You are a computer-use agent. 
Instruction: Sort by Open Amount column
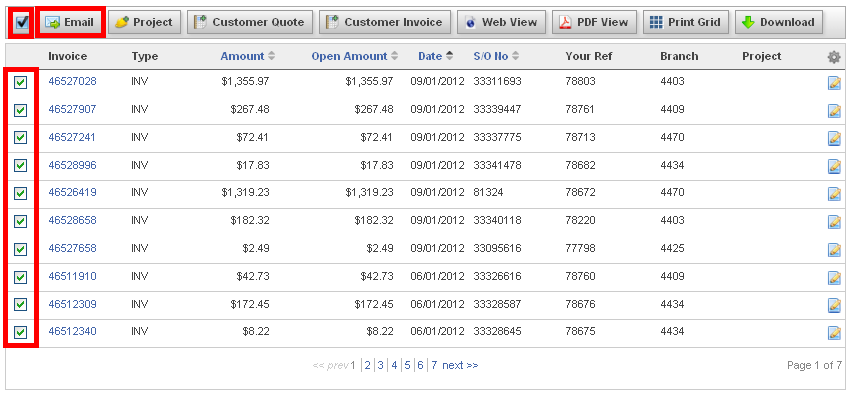354,56
